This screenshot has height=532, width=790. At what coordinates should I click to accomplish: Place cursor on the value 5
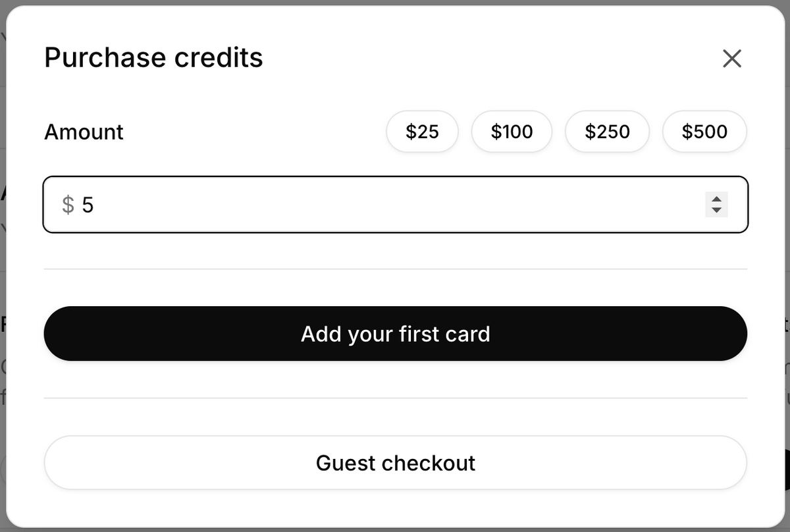click(x=88, y=205)
